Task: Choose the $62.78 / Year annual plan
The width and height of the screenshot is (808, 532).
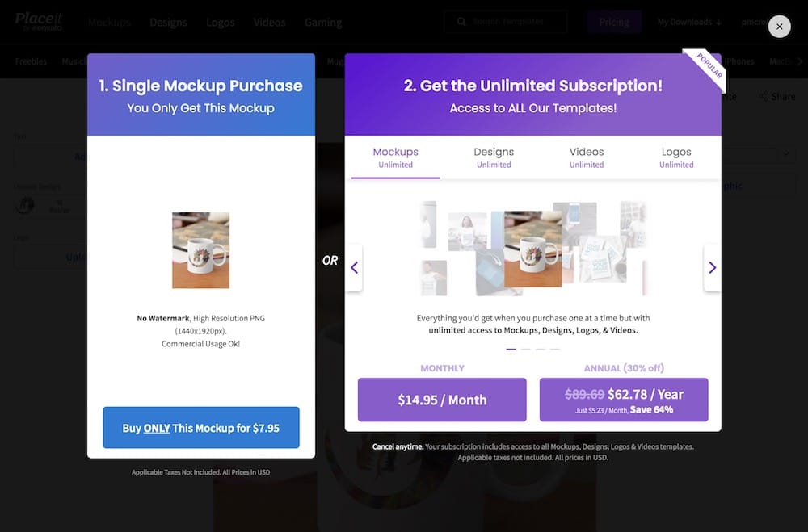Action: (624, 400)
